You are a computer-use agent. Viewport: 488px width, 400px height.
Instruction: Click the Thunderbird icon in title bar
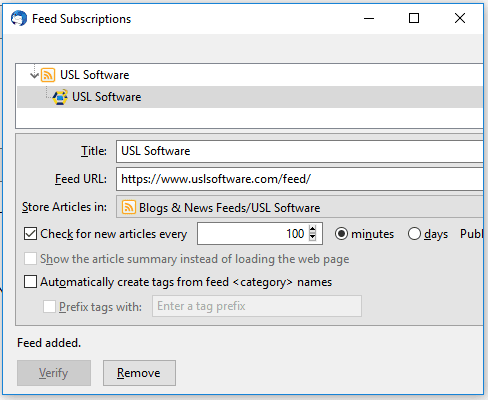19,18
